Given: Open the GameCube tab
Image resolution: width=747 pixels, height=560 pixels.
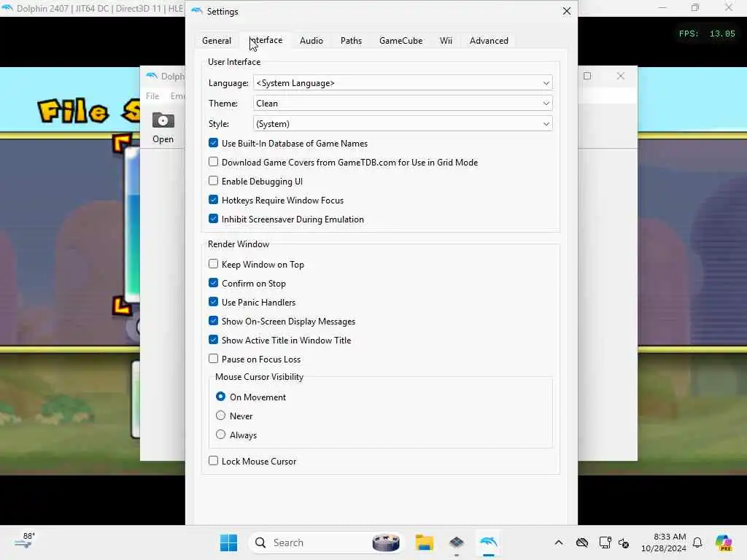Looking at the screenshot, I should [x=400, y=41].
